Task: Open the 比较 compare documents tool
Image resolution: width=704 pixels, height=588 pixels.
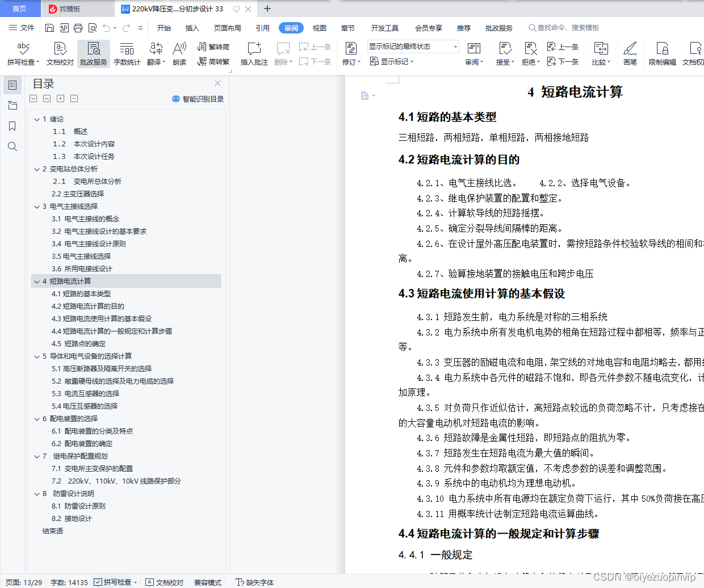Action: click(601, 54)
